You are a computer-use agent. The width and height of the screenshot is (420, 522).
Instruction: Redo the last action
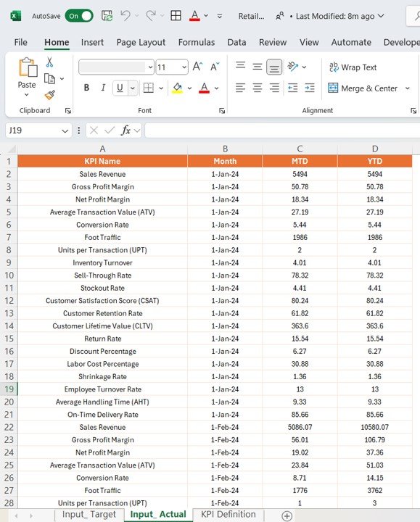tap(151, 16)
